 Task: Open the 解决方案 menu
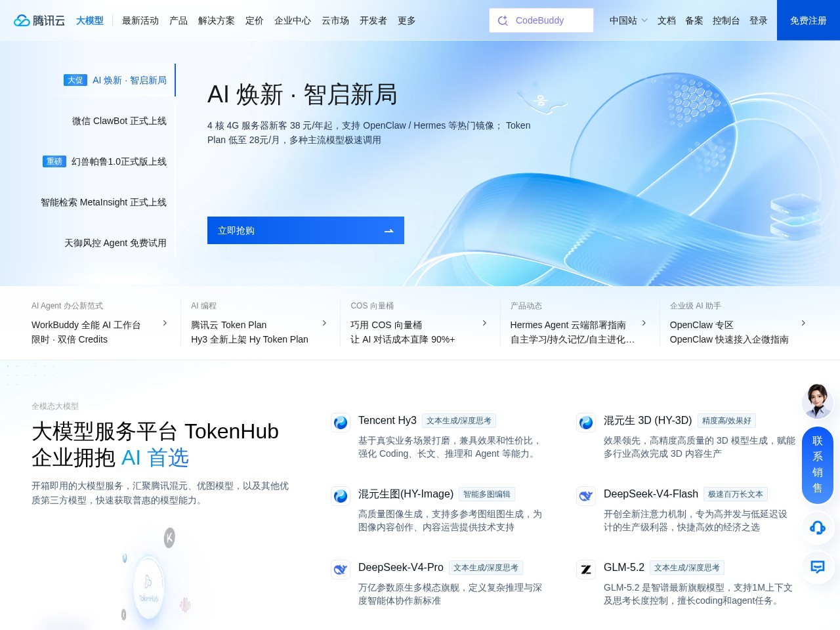(217, 20)
